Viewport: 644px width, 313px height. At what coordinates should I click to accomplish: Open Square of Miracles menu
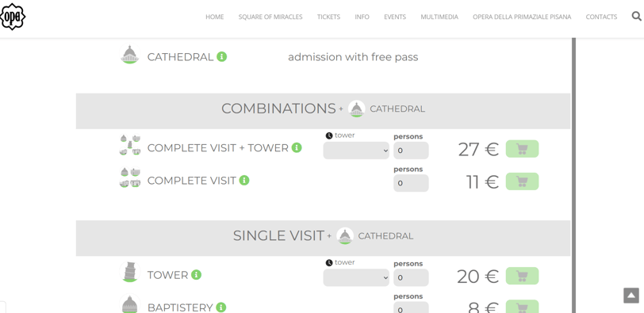[270, 17]
